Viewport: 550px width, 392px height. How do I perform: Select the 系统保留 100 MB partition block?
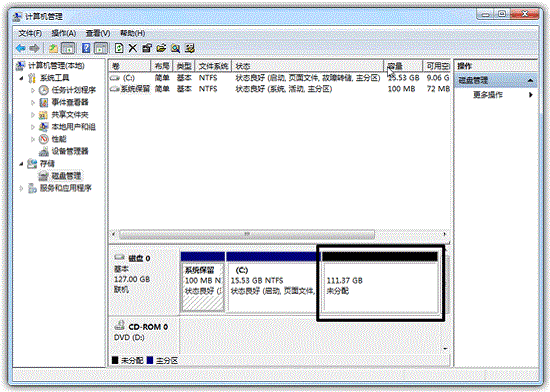(x=202, y=282)
